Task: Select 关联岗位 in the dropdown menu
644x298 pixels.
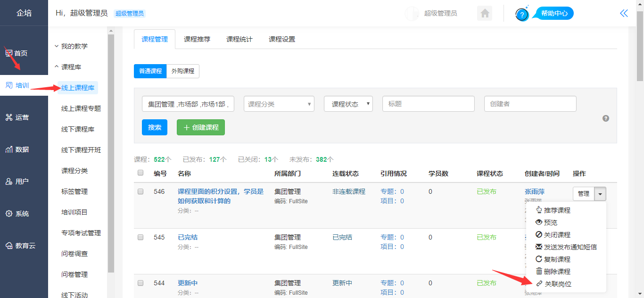Action: (x=558, y=284)
